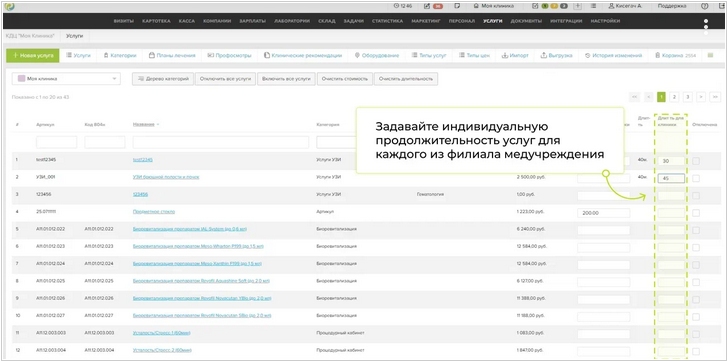Viewport: 727px width, 361px height.
Task: Click clinic duration field showing 45
Action: 671,178
